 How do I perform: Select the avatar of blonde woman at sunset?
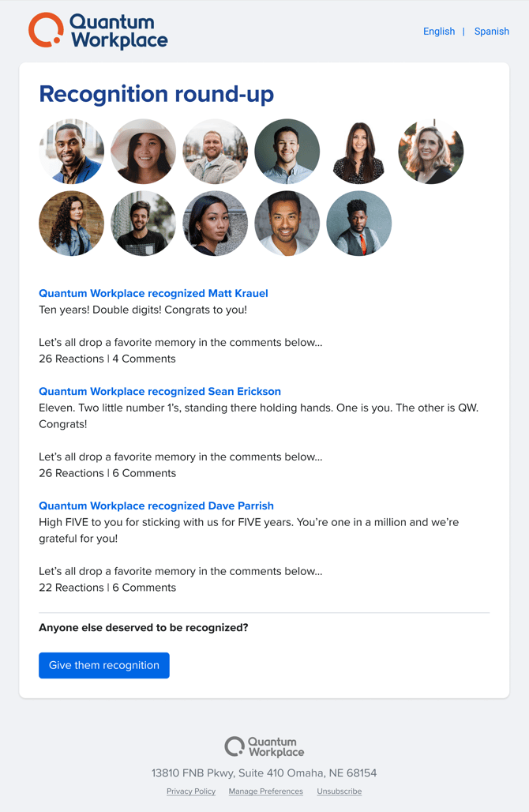(x=431, y=151)
